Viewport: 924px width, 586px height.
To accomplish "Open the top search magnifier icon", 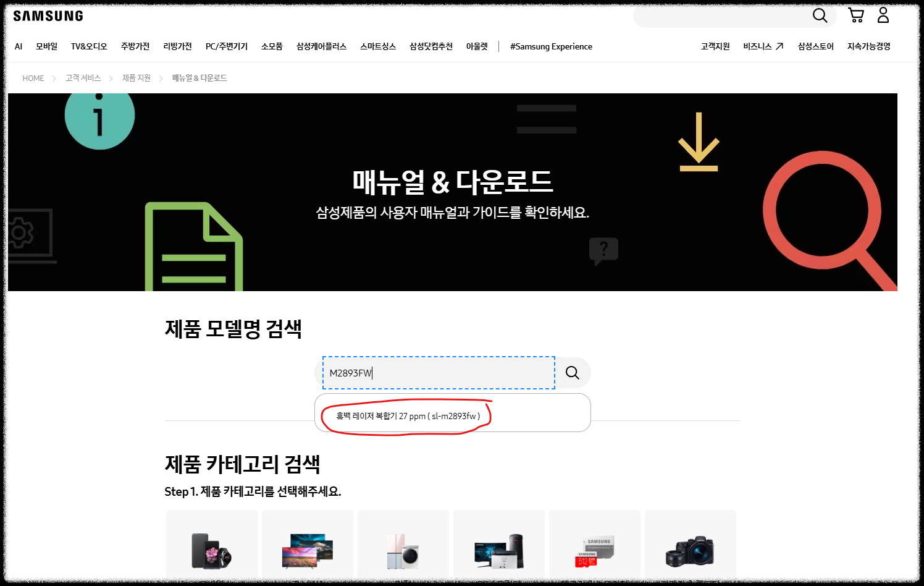I will 820,15.
